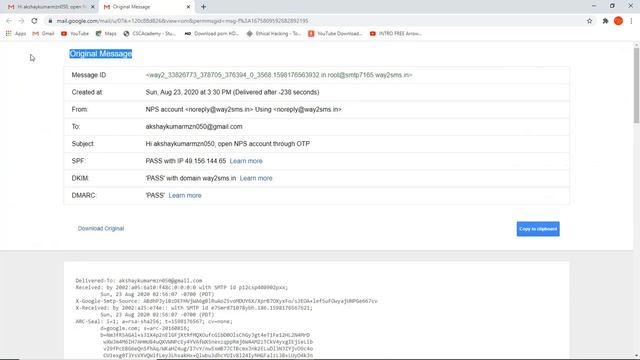This screenshot has height=360, width=640.
Task: Open the YouTube bookmark
Action: [x=75, y=33]
